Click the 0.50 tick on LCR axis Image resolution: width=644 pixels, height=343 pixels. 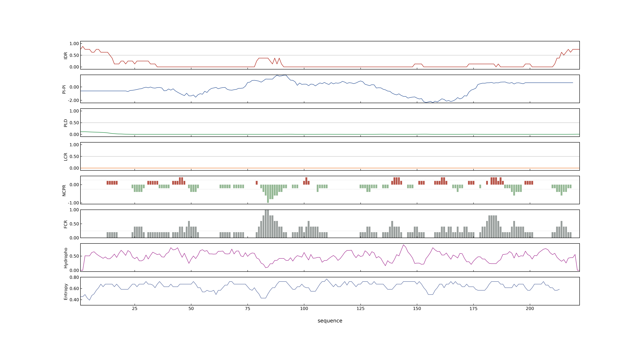(74, 156)
